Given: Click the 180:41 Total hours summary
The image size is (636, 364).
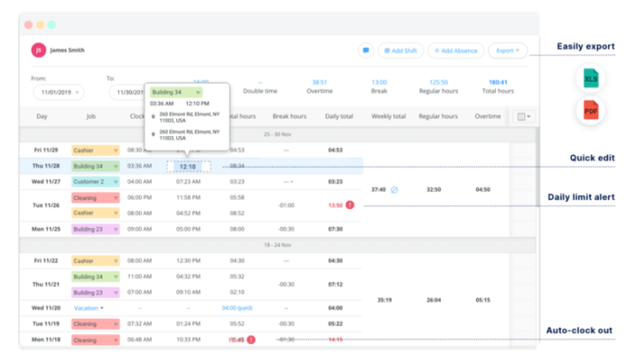Looking at the screenshot, I should [x=498, y=87].
